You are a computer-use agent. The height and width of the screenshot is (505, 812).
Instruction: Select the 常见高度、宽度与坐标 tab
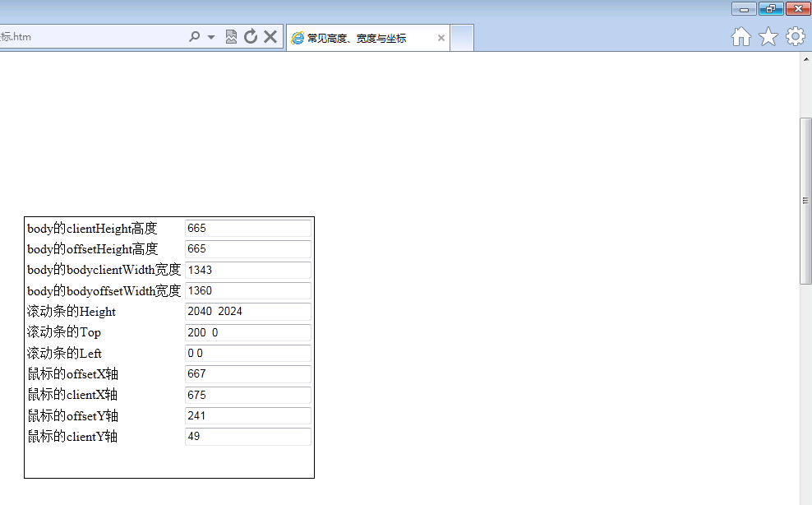point(367,38)
